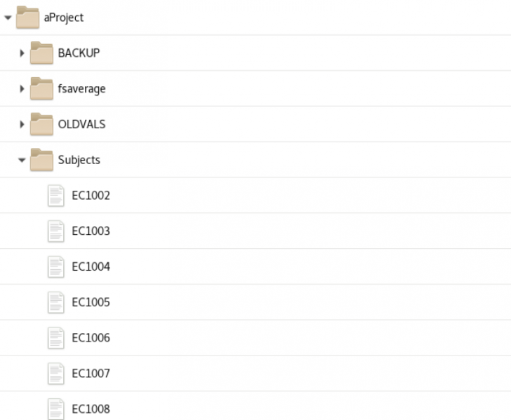Expand the BACKUP folder

(x=22, y=53)
